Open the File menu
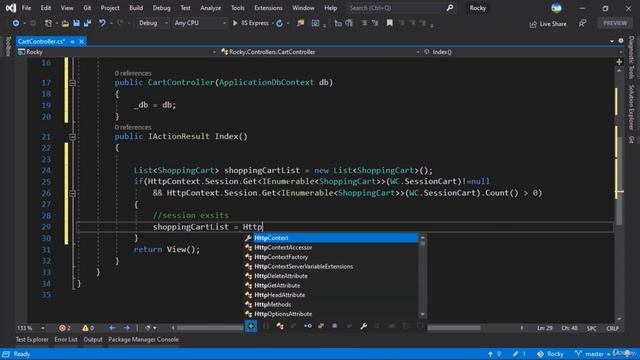Viewport: 640px width, 360px height. (x=27, y=8)
